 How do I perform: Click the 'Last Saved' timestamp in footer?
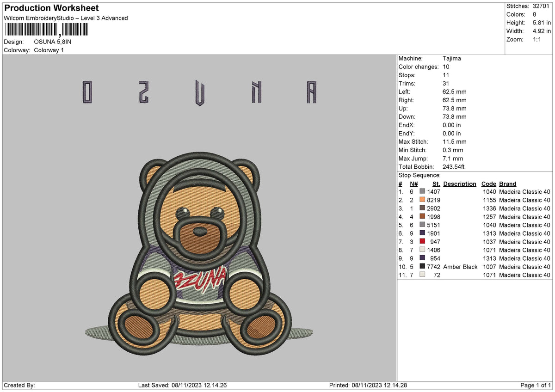click(x=182, y=385)
